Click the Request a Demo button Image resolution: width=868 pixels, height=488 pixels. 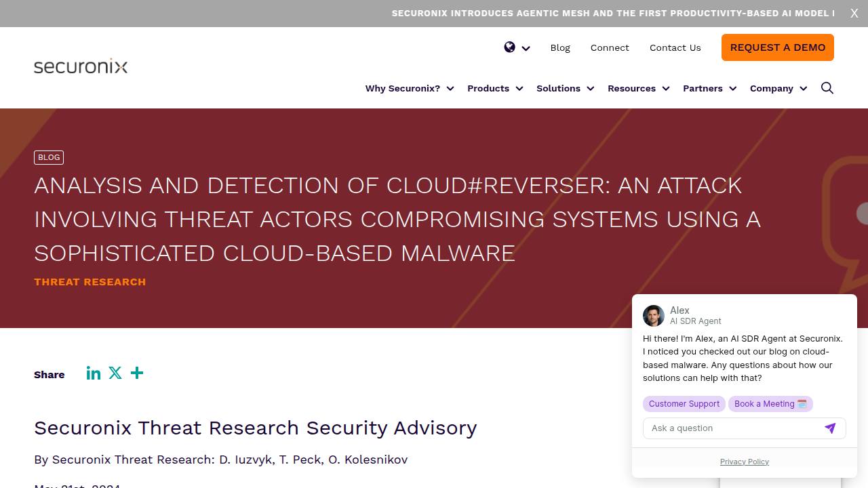point(778,47)
